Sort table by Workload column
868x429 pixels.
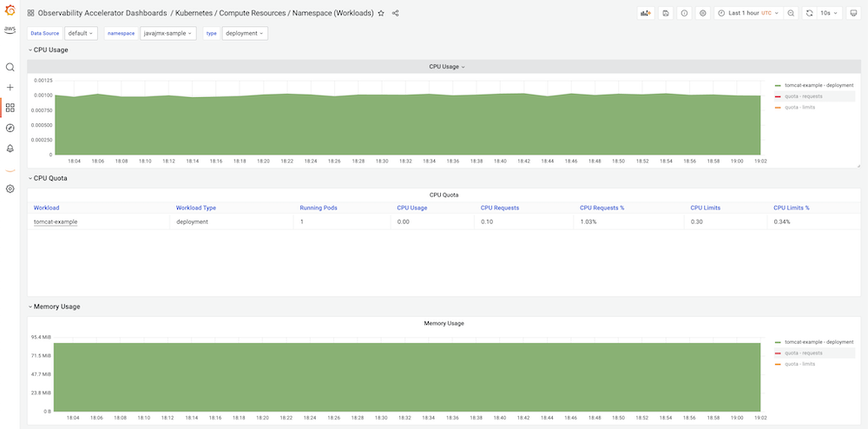tap(47, 208)
